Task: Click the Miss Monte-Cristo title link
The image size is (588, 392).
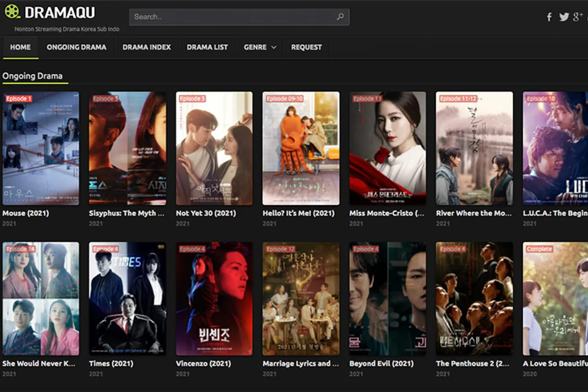Action: [x=387, y=213]
